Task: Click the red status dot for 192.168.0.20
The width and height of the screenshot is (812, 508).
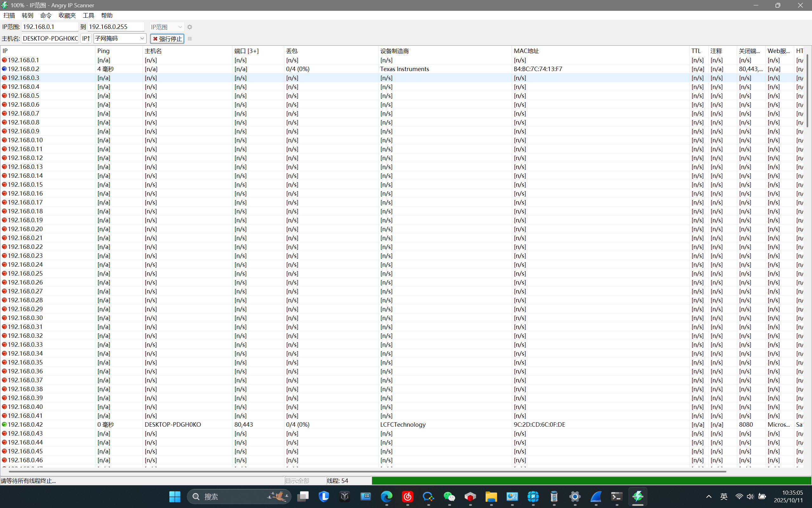Action: click(4, 229)
